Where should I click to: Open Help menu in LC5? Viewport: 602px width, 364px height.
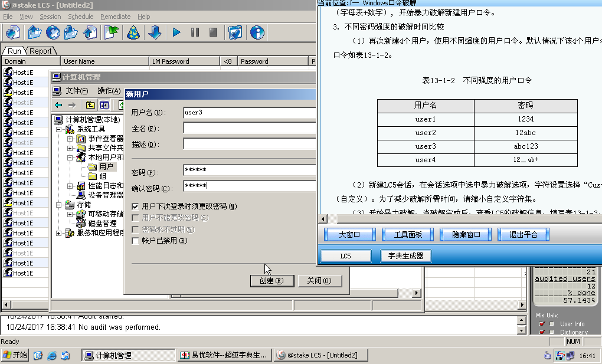(x=144, y=17)
